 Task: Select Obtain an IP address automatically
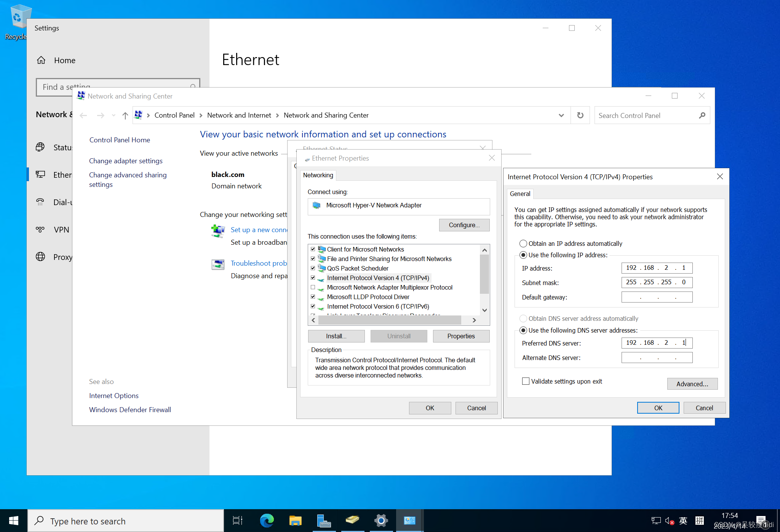click(x=523, y=244)
